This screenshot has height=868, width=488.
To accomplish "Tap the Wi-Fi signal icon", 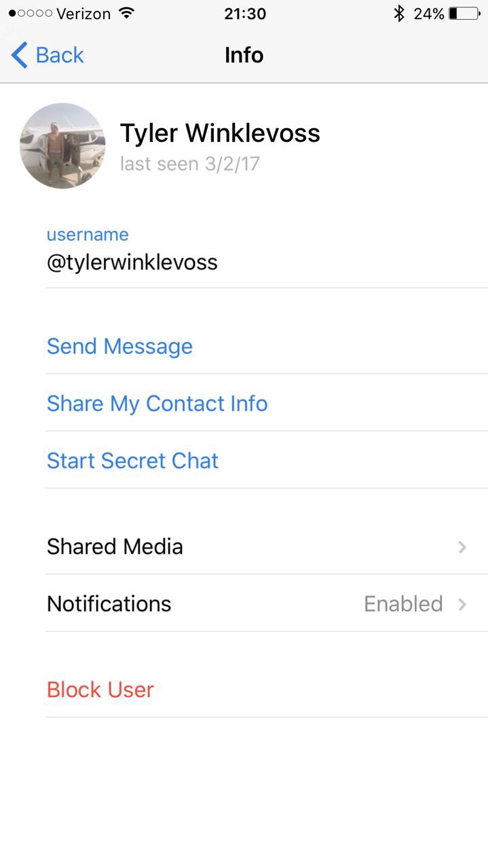I will tap(126, 14).
